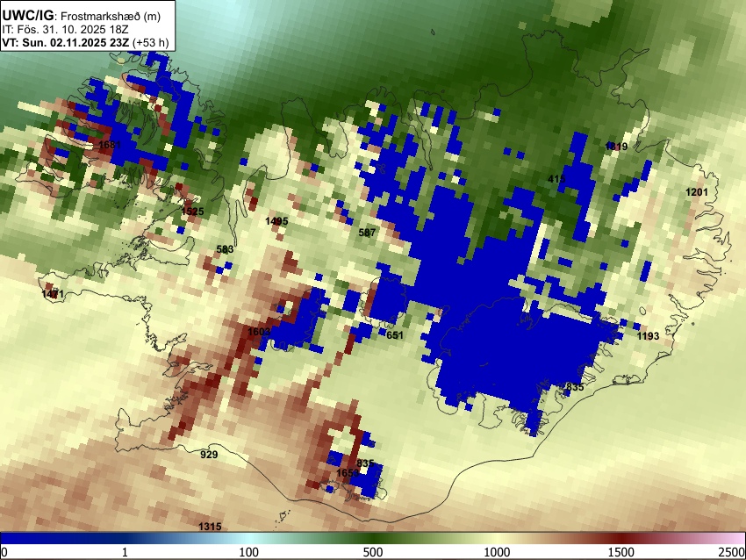The width and height of the screenshot is (746, 560).
Task: Select the 1000 legend tick label
Action: coord(497,552)
